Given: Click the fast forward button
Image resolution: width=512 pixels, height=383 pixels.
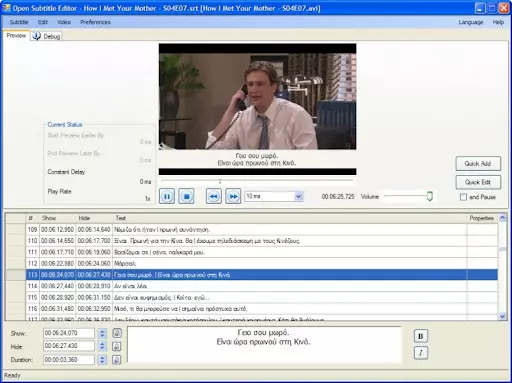Looking at the screenshot, I should coord(233,196).
